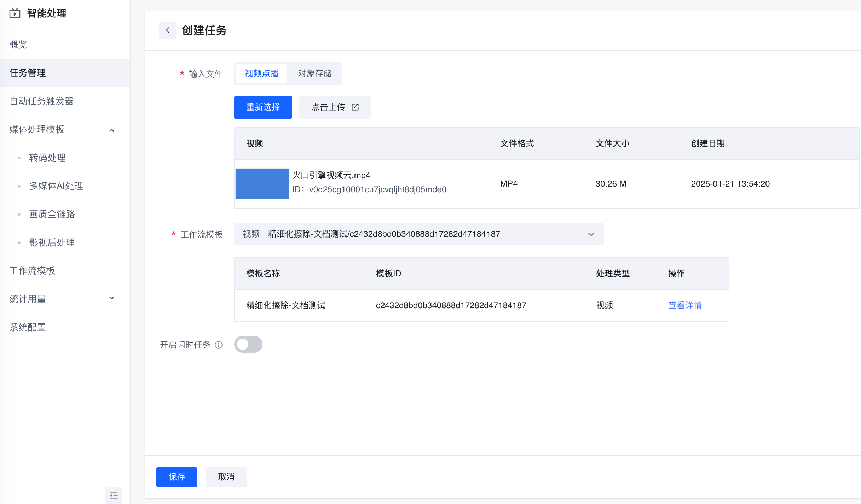Open 系统配置 in the sidebar
The height and width of the screenshot is (504, 861).
tap(65, 327)
